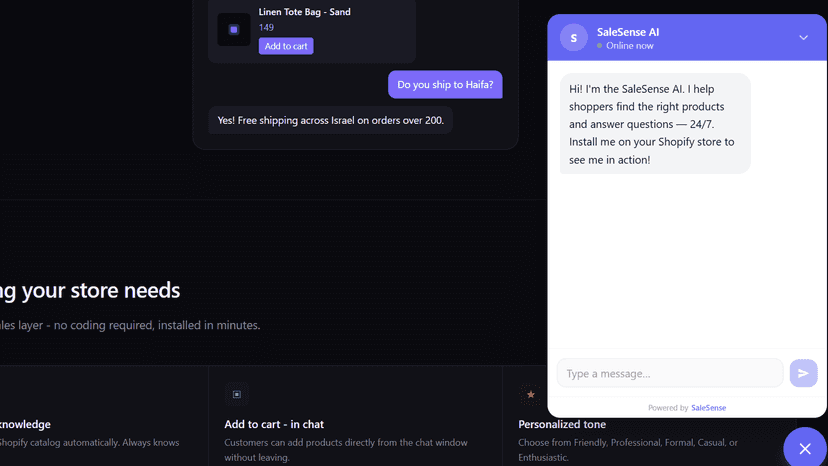This screenshot has width=828, height=466.
Task: Focus the Type a message input field
Action: 670,373
